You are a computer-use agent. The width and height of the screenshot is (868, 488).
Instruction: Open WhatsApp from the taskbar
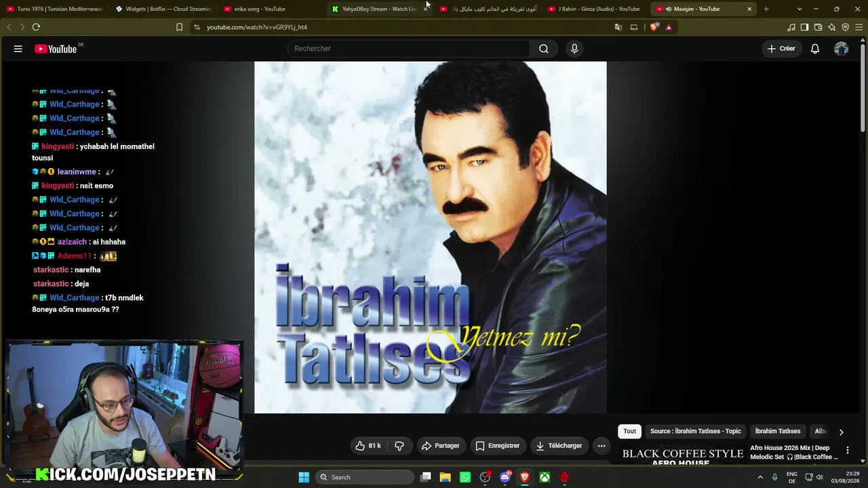click(x=465, y=477)
